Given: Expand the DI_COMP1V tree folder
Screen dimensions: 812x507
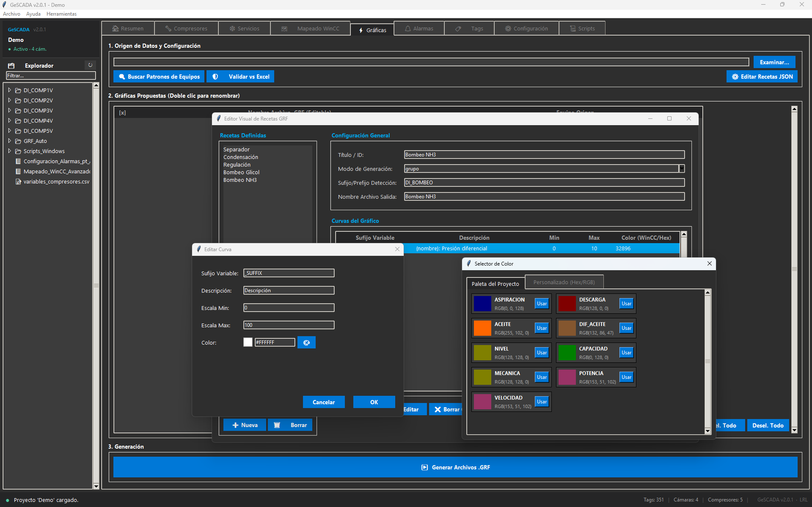Looking at the screenshot, I should point(9,90).
